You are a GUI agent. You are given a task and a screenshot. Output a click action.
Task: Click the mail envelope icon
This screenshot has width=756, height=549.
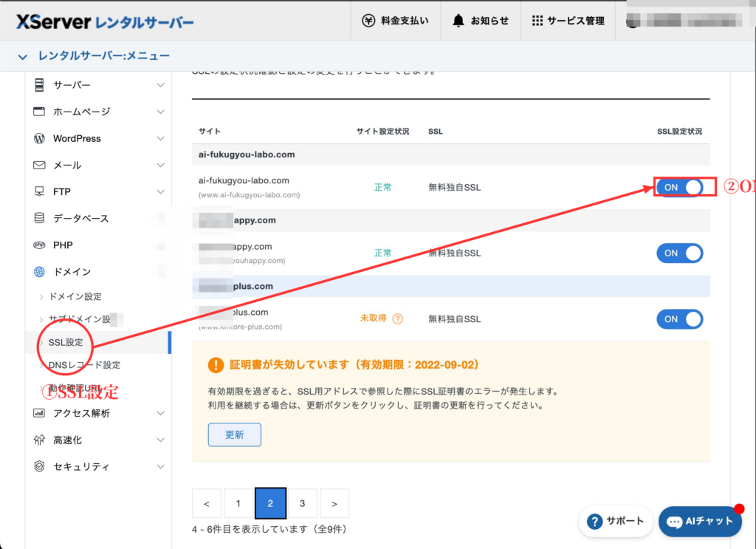coord(39,165)
